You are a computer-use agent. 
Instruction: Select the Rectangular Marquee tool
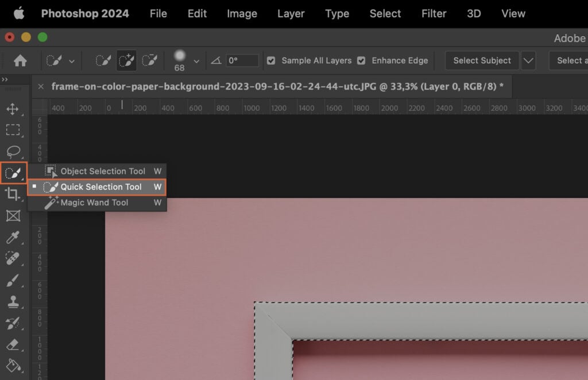[x=13, y=130]
